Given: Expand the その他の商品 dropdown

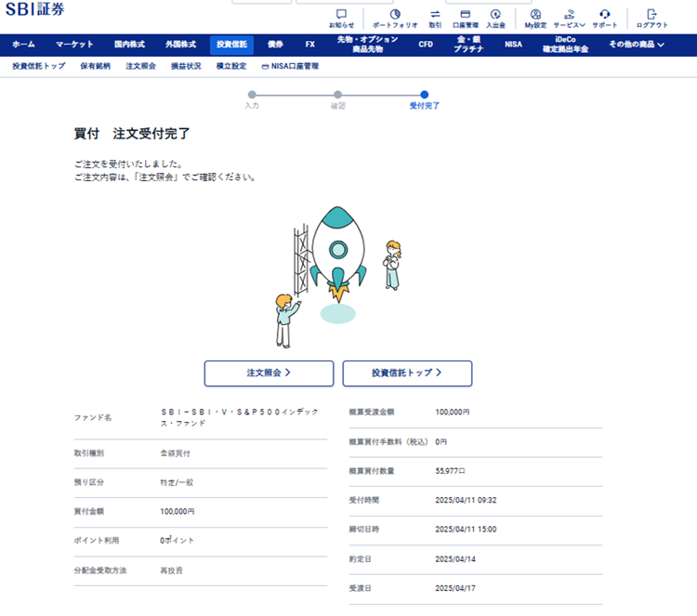Looking at the screenshot, I should click(x=637, y=45).
